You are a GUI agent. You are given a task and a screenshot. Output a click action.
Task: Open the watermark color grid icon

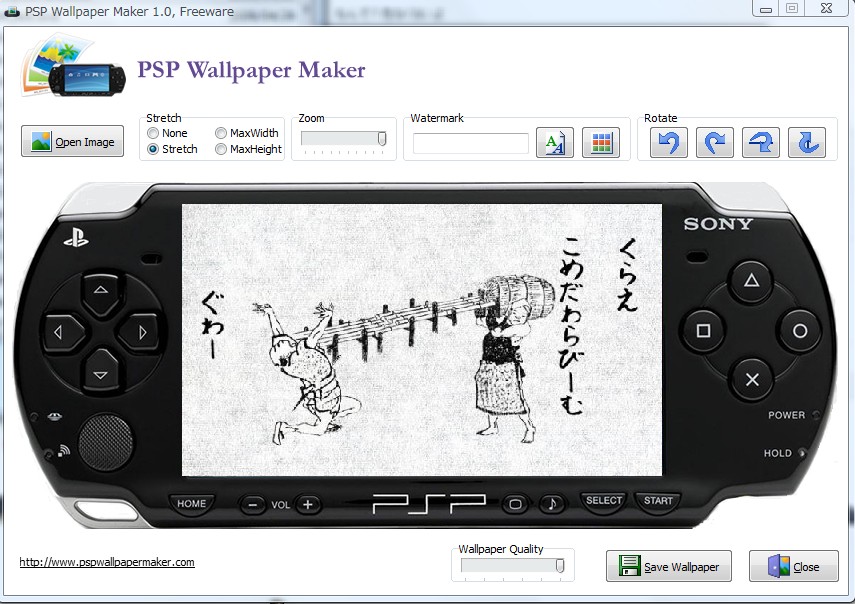click(x=601, y=143)
